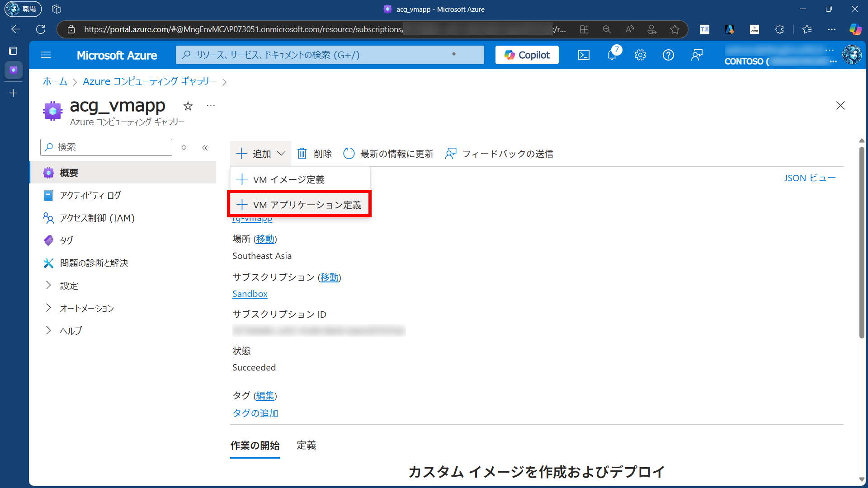Reload the page with the browser refresh icon
Image resolution: width=868 pixels, height=488 pixels.
pos(41,29)
